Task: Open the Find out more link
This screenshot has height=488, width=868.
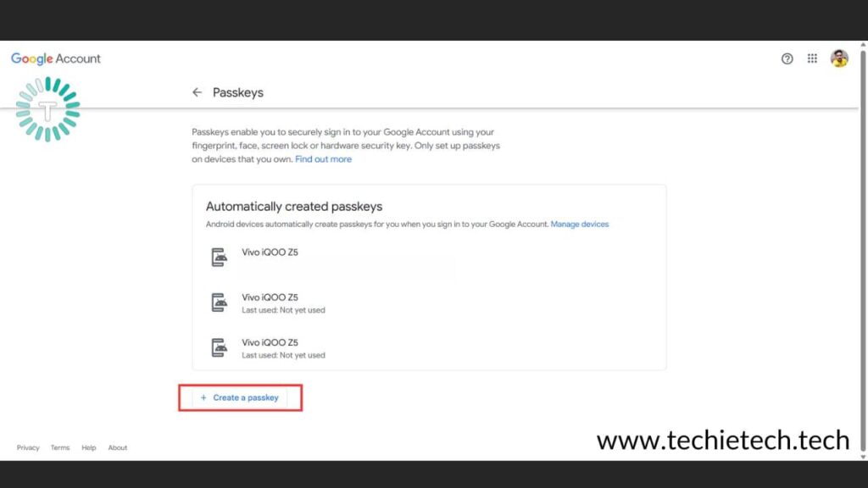Action: (323, 158)
